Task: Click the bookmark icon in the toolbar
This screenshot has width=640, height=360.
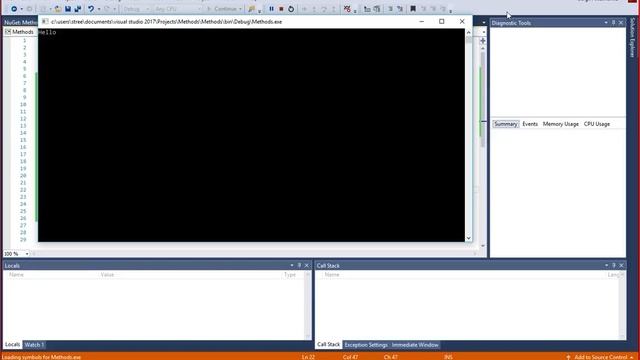Action: pos(413,9)
